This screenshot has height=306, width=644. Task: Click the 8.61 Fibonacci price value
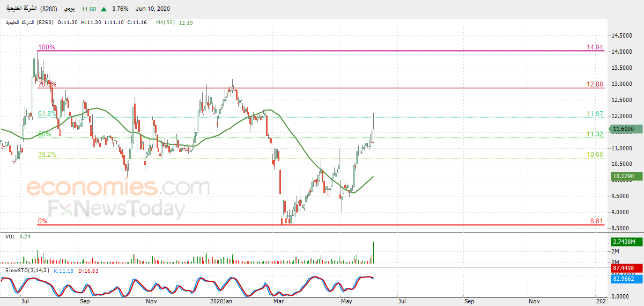coord(596,221)
